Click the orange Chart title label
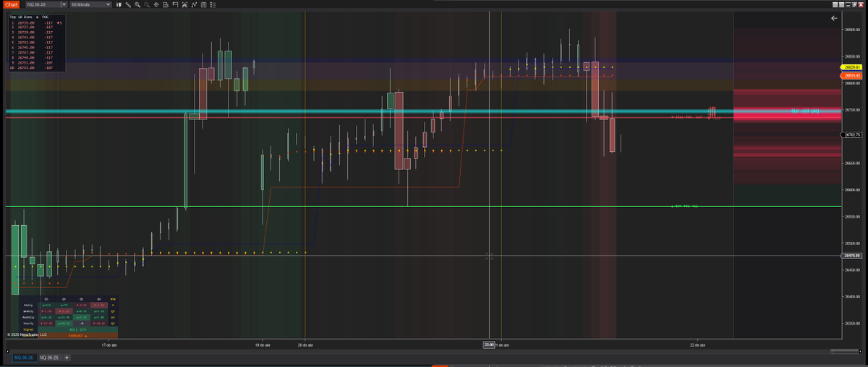The width and height of the screenshot is (868, 367). click(x=12, y=4)
